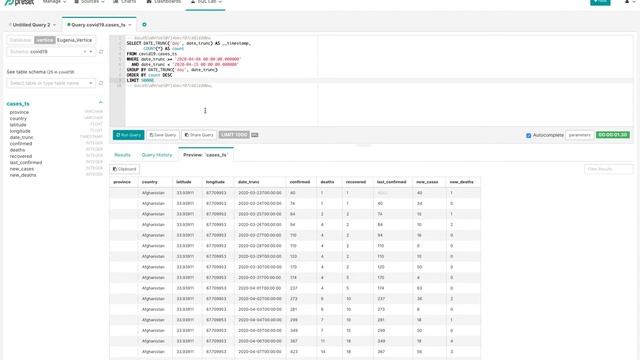Open Query covid19.cases_ts tab dropdown arrow

click(130, 25)
